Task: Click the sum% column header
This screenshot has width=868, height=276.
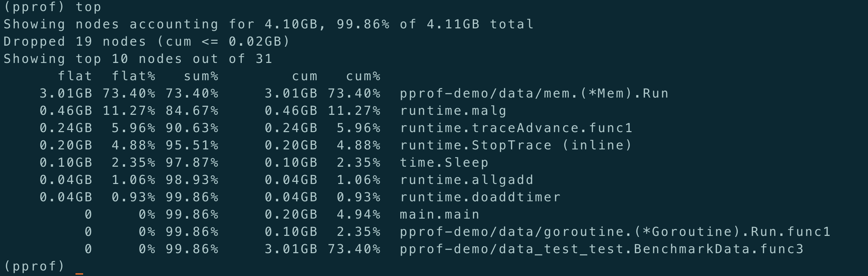Action: (201, 76)
